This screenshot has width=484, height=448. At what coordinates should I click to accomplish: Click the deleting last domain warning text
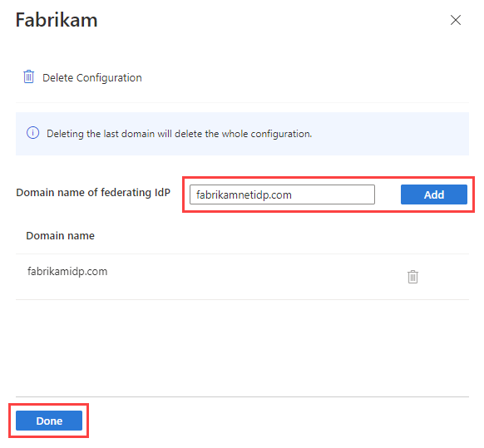point(180,134)
